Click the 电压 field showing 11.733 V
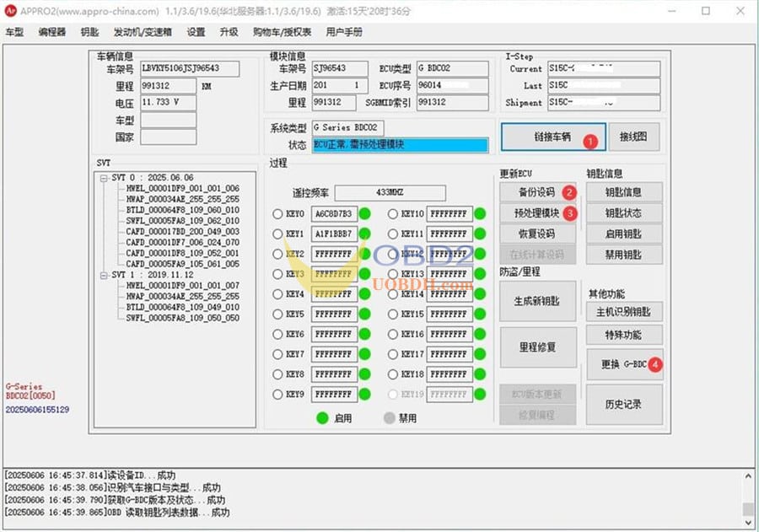759x532 pixels. [169, 103]
